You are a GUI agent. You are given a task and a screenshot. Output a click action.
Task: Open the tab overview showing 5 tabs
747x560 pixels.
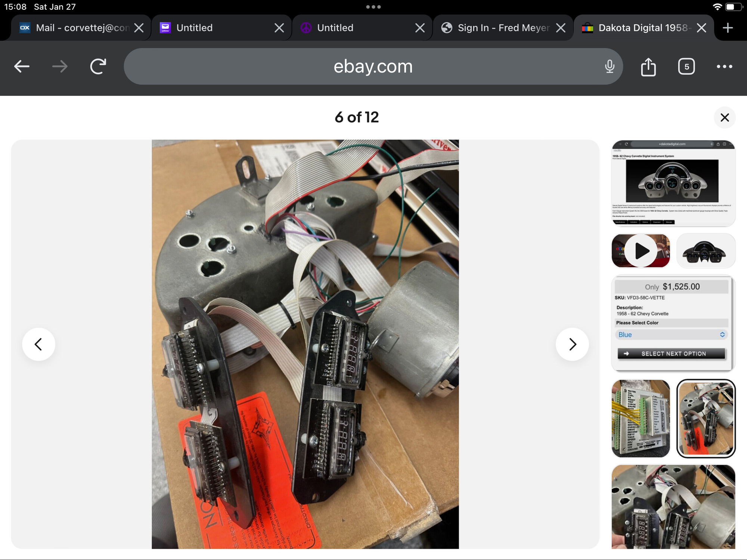[686, 66]
